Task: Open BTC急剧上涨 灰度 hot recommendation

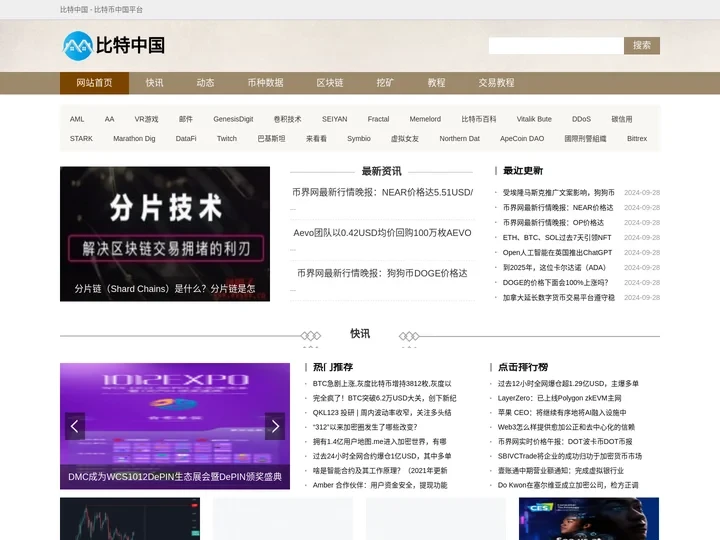Action: pos(382,383)
